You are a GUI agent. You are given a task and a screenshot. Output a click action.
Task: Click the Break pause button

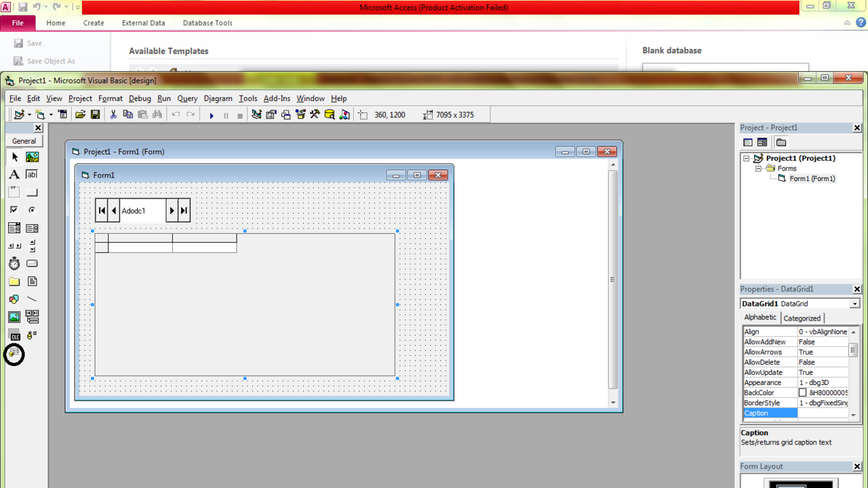(x=226, y=115)
